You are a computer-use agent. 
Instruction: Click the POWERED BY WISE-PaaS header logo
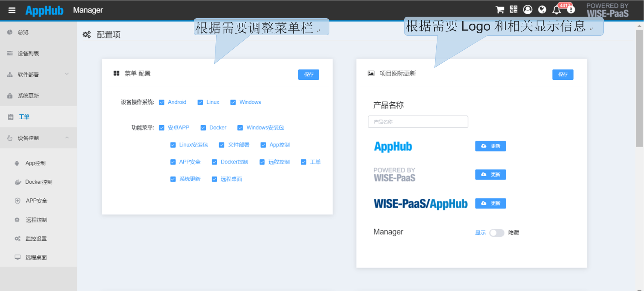(x=607, y=10)
